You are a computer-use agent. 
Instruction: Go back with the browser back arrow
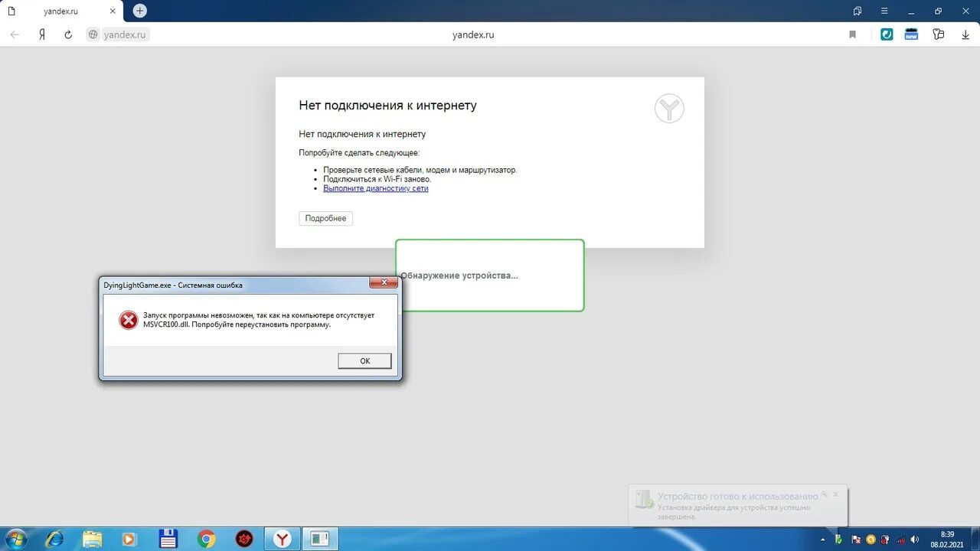[x=15, y=34]
